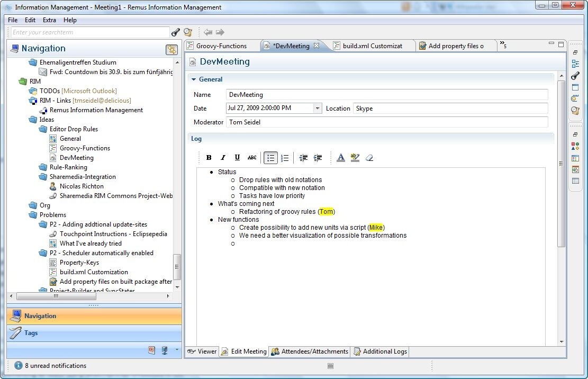Close the DevMeeting editor tab
Screen dimensions: 588x379
tap(316, 46)
